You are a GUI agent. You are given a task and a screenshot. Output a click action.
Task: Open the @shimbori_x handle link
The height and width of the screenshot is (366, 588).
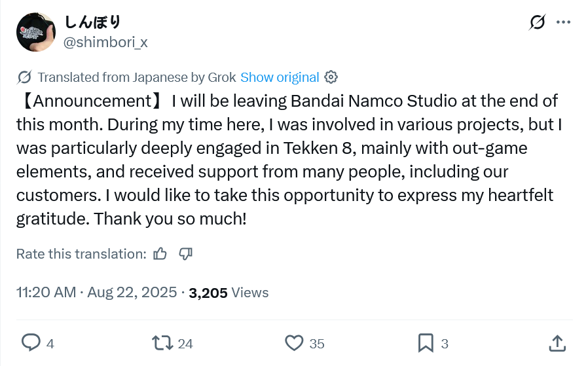coord(105,42)
